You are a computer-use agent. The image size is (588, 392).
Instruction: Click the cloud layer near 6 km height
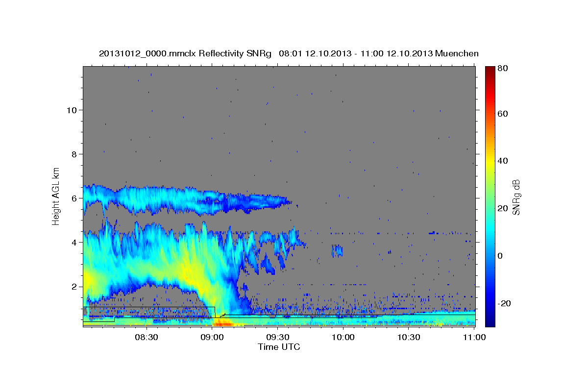[186, 200]
